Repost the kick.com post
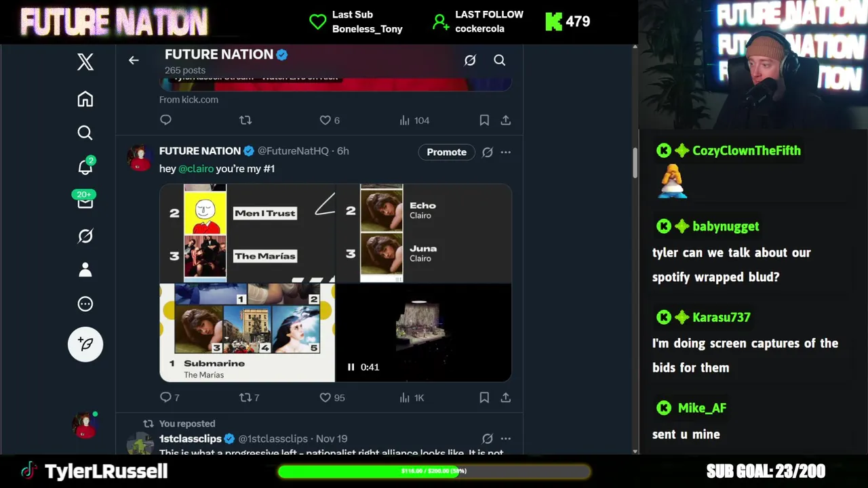868x488 pixels. [245, 120]
